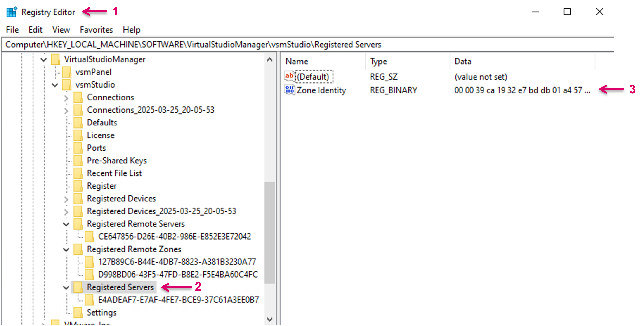Click the Data column header
Viewport: 644px width, 326px height.
tap(463, 61)
